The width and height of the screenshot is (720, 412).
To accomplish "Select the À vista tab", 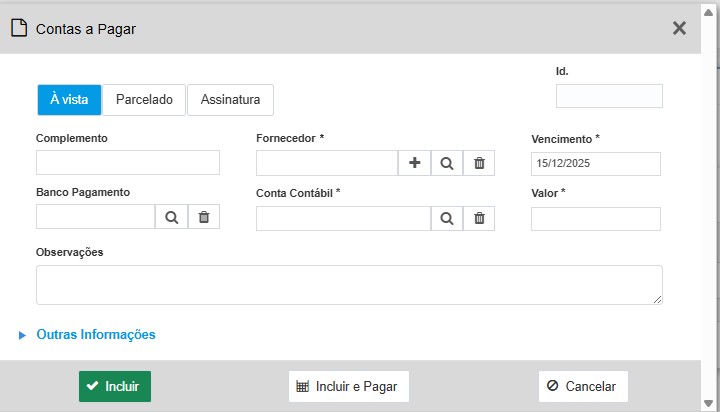I will click(x=69, y=100).
